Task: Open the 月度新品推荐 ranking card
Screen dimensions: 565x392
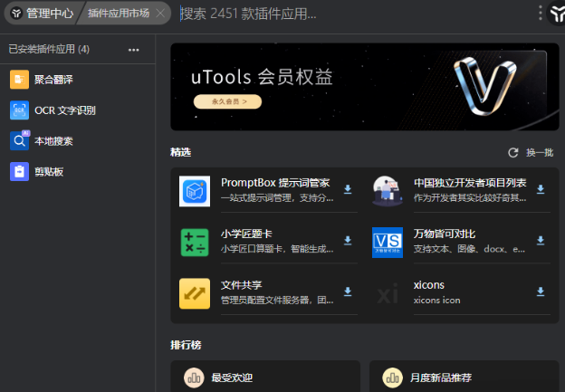Action: click(464, 376)
